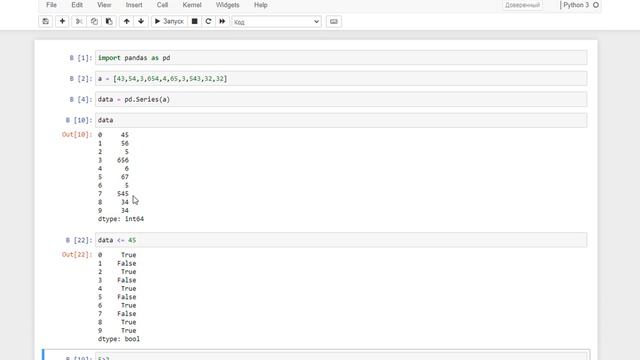The image size is (640, 360).
Task: Open the command palette keyboard icon
Action: point(333,22)
